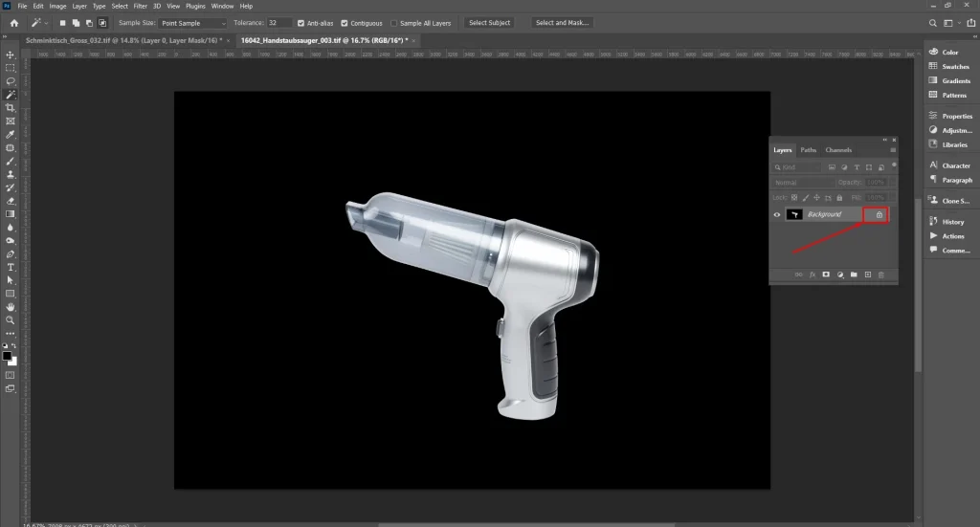The width and height of the screenshot is (980, 527).
Task: Open the blend mode Normal dropdown
Action: tap(802, 182)
